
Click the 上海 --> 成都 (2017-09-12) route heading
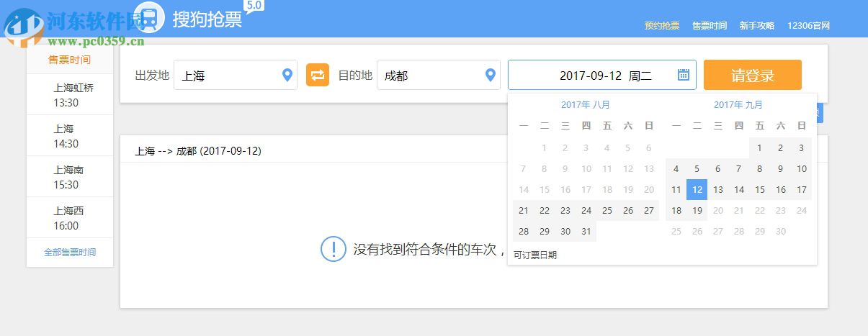click(x=198, y=151)
